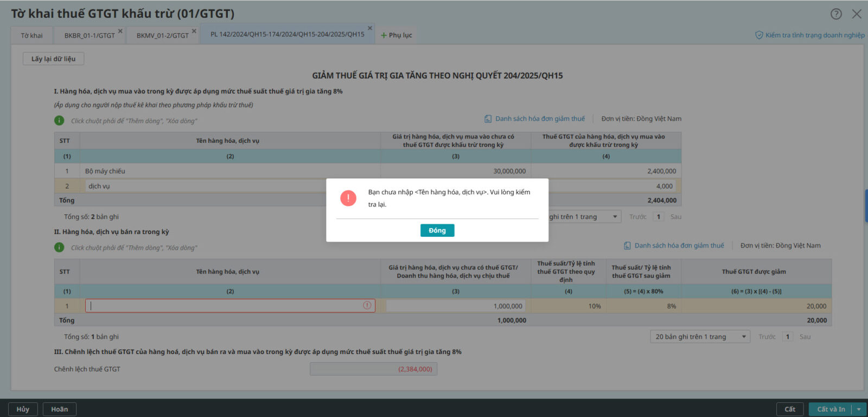The height and width of the screenshot is (417, 868).
Task: Click the 1,000,000 total in the Tổng row
Action: point(512,320)
